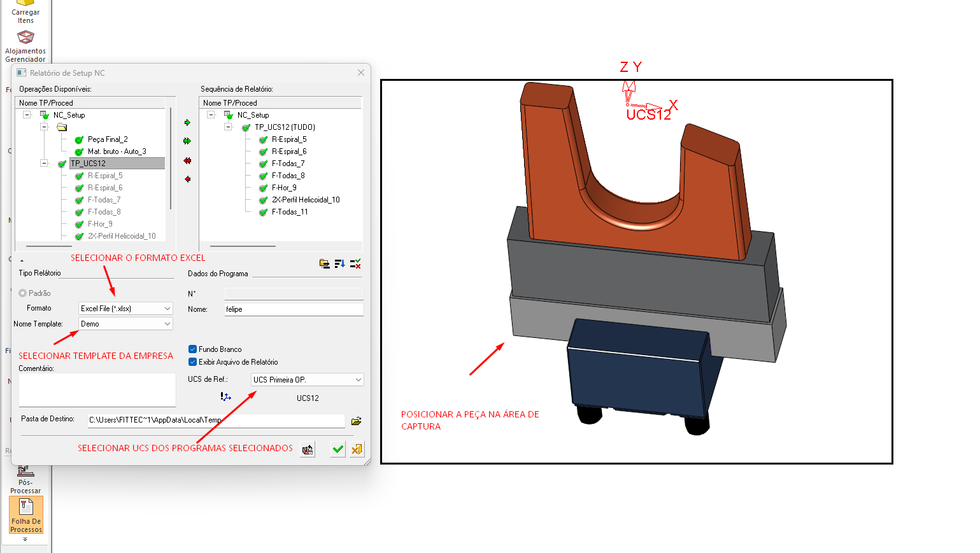Toggle check mark of Mat. bruto - Auto_3
The image size is (980, 553).
(x=79, y=152)
